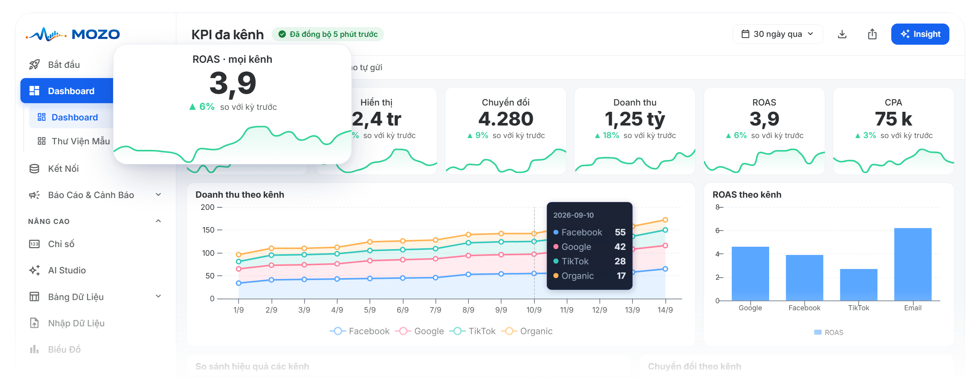
Task: Toggle ROAS legend in bar chart
Action: (828, 332)
